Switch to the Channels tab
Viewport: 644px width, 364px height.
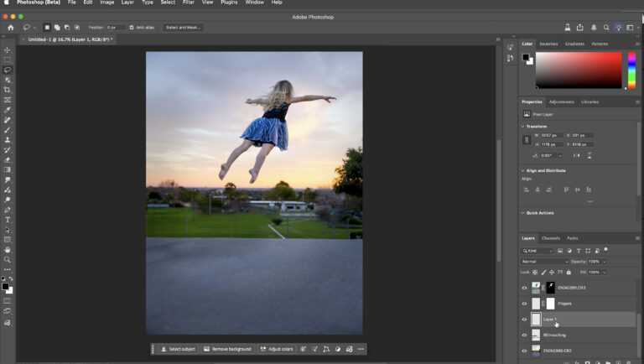(x=551, y=238)
